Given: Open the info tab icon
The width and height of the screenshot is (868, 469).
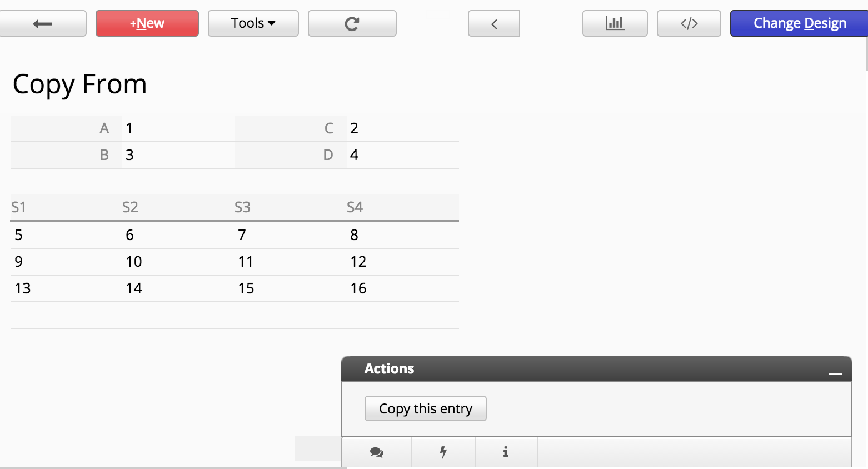Looking at the screenshot, I should [506, 452].
